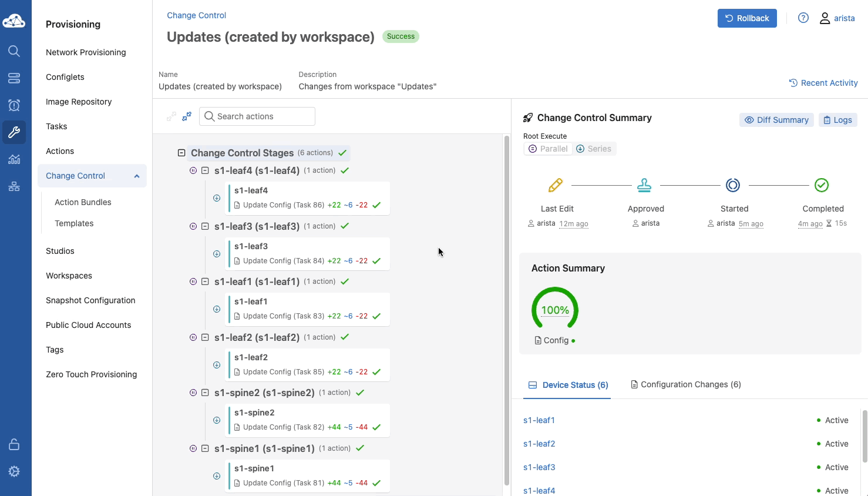This screenshot has height=496, width=868.
Task: Collapse the Change Control Stages tree
Action: point(181,153)
